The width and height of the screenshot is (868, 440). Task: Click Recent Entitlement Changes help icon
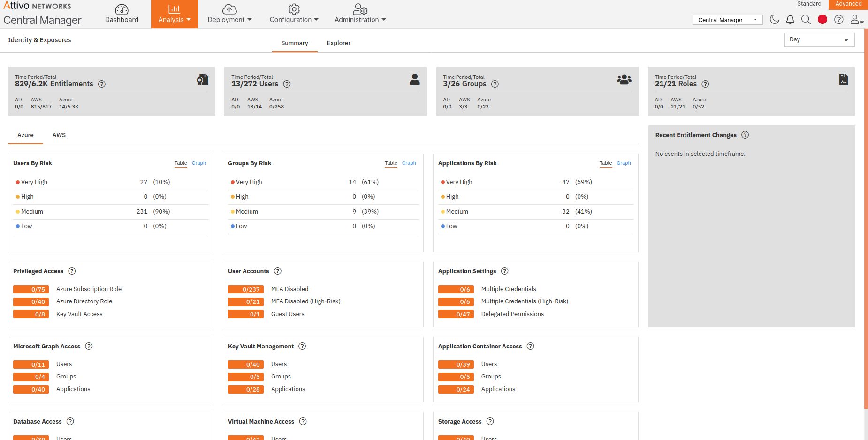click(x=745, y=135)
